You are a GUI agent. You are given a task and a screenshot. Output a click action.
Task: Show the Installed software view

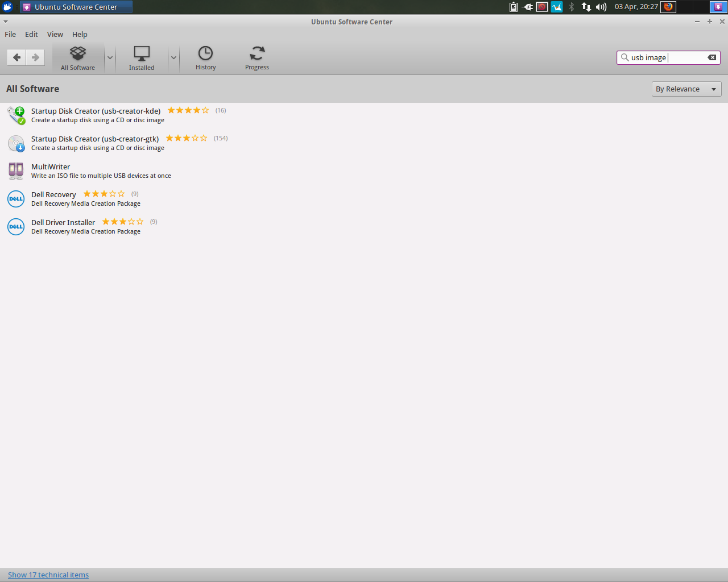(142, 58)
